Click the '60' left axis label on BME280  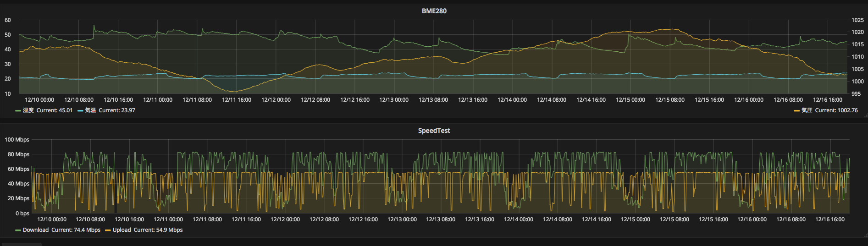point(8,20)
